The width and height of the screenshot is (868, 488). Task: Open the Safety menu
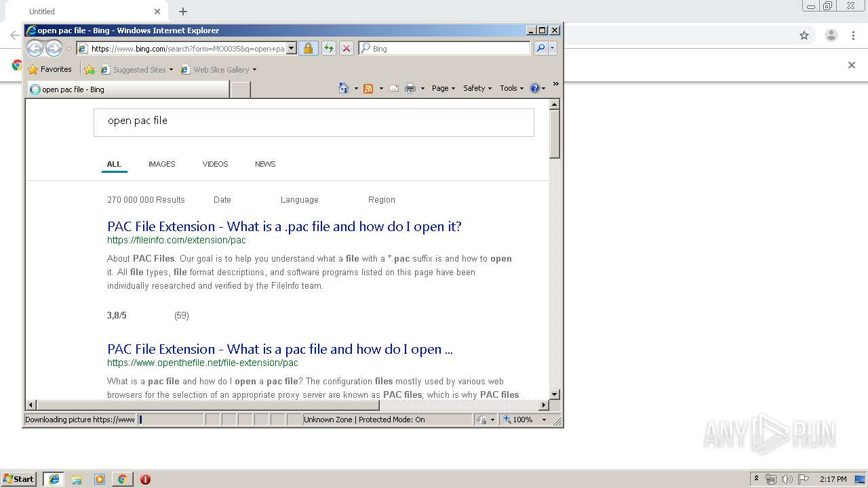tap(477, 88)
